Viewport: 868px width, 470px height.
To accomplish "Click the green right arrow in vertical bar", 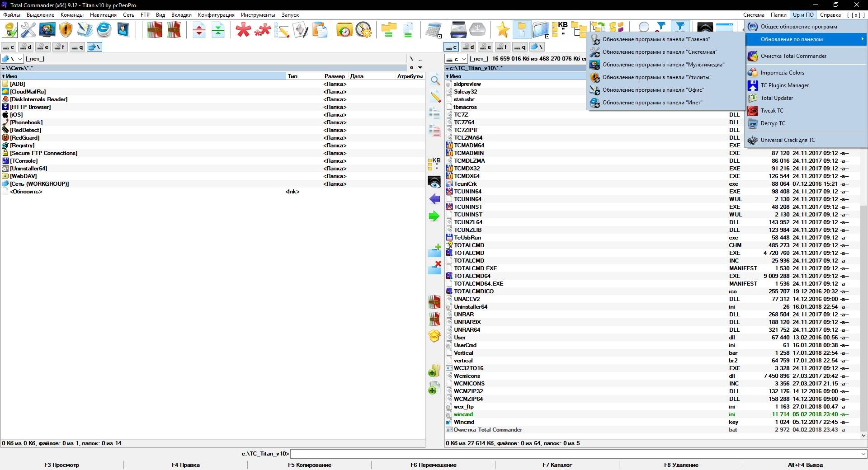I will pos(434,216).
